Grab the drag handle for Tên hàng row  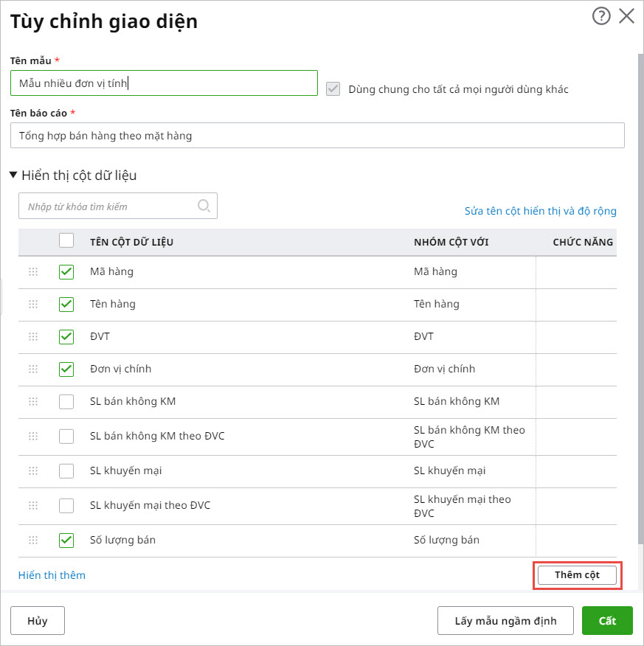(x=33, y=305)
